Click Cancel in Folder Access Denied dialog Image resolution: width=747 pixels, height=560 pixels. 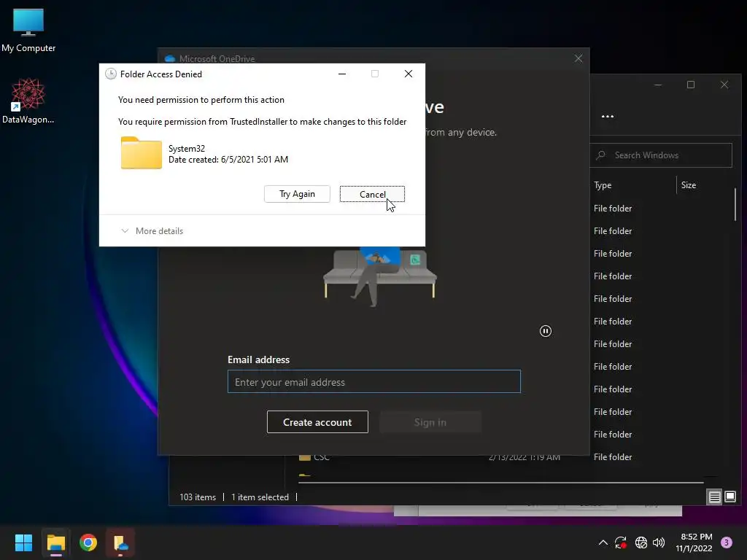(x=372, y=194)
